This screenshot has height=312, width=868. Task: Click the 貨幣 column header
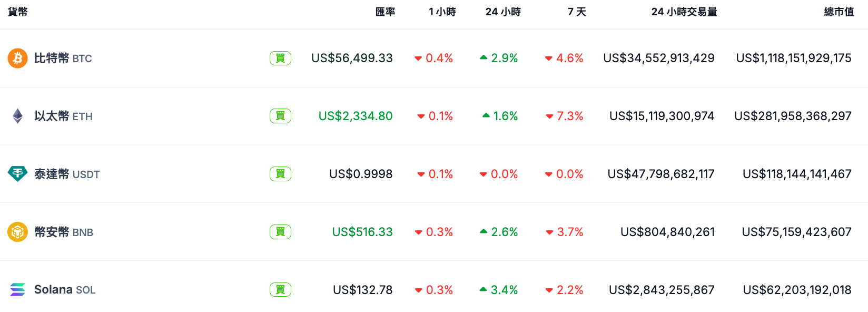(x=18, y=12)
